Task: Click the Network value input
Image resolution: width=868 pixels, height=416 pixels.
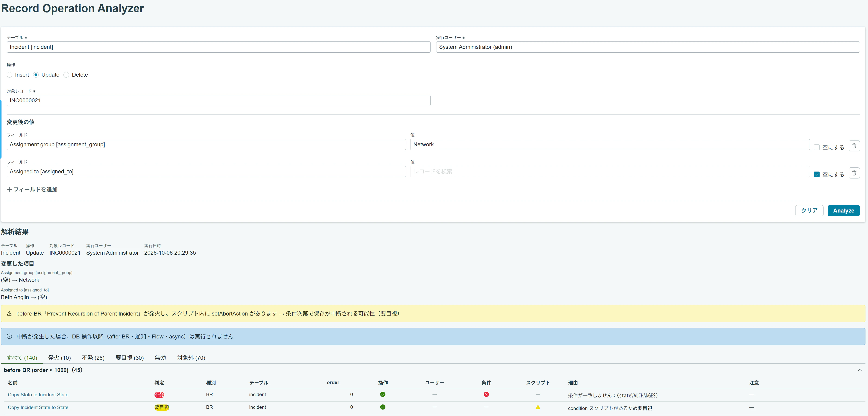Action: [609, 144]
